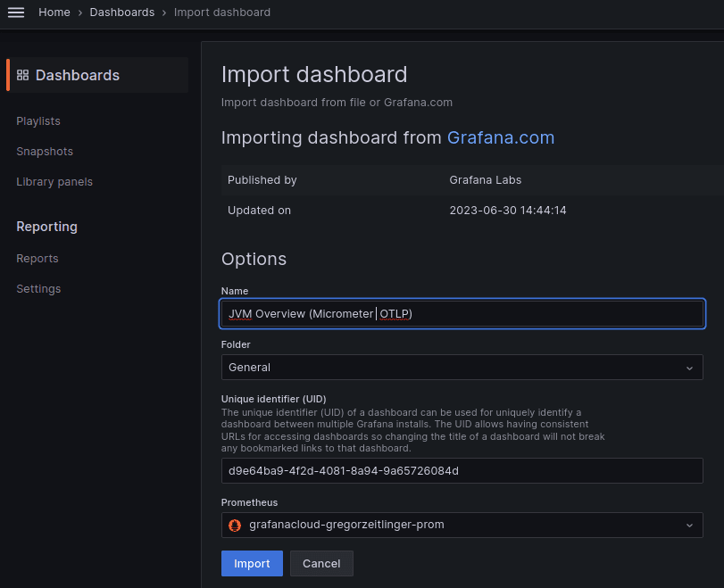
Task: Open Dashboards breadcrumb link
Action: coord(122,12)
